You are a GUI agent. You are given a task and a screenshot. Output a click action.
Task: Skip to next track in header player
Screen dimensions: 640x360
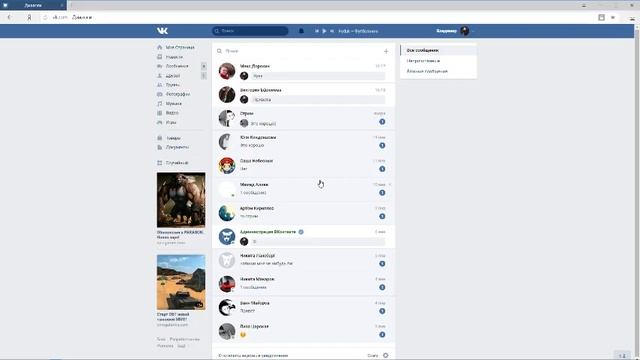coord(332,31)
